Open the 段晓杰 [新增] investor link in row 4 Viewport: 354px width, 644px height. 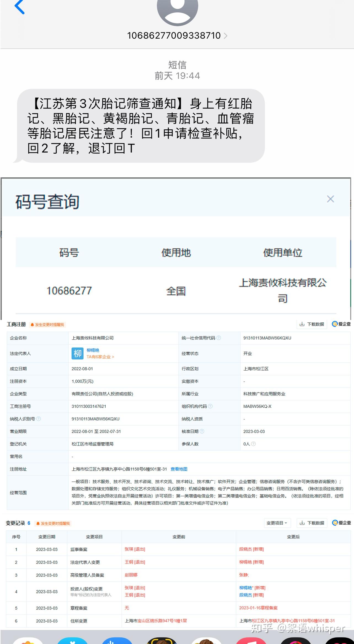tap(251, 595)
